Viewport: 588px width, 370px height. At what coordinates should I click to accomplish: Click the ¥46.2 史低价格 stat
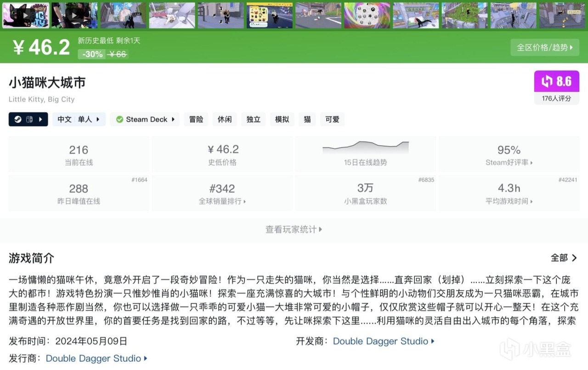tap(222, 154)
